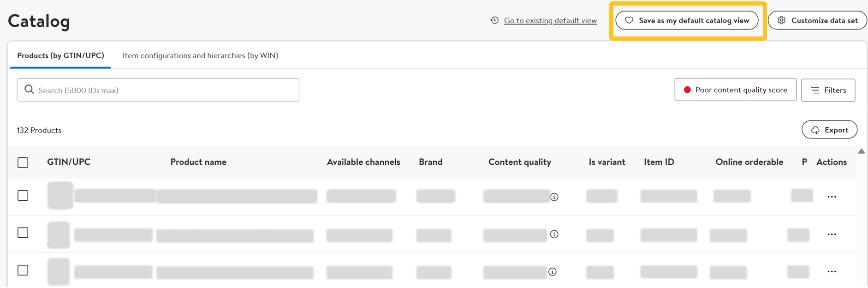Screen dimensions: 868x288
Task: Open the third row actions ellipsis menu
Action: coord(832,272)
